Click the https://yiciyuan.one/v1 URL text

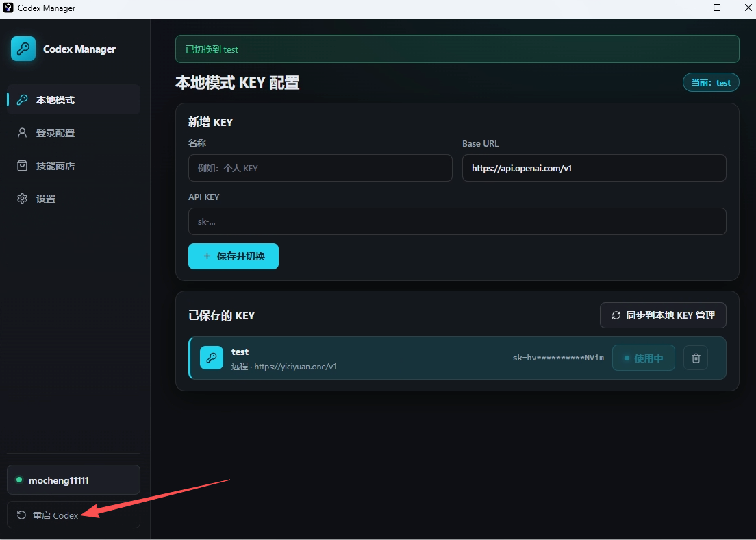point(296,366)
